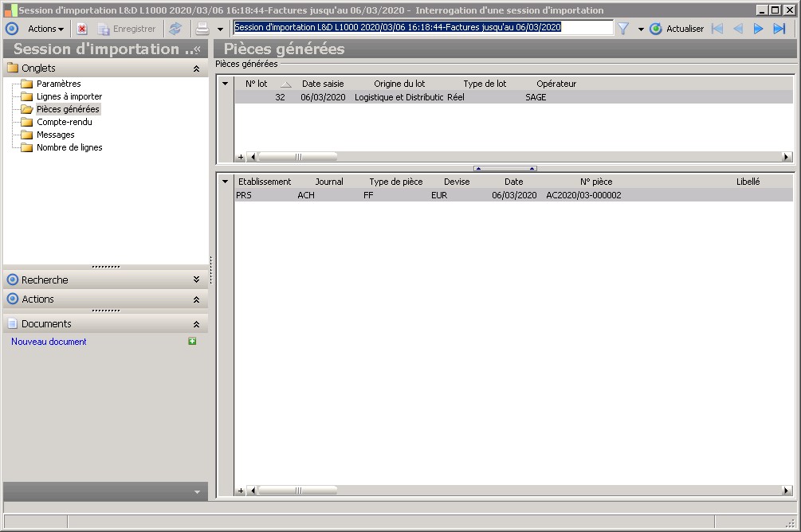Click the PRS establishment cell
The image size is (801, 532).
tap(244, 195)
